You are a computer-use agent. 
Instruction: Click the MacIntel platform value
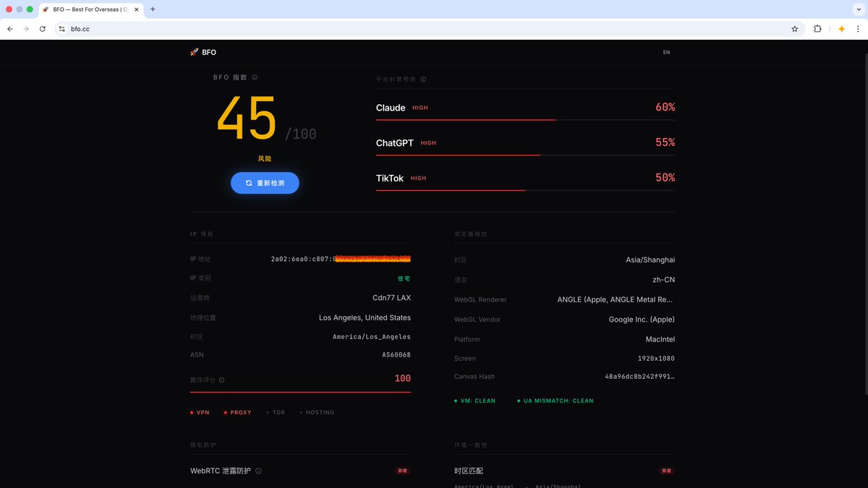pyautogui.click(x=660, y=339)
